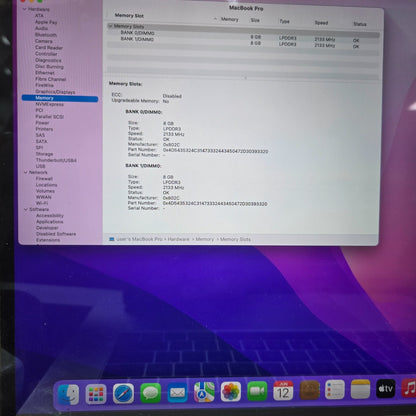Screen dimensions: 416x416
Task: Click Hardware in the bottom path bar
Action: (178, 239)
